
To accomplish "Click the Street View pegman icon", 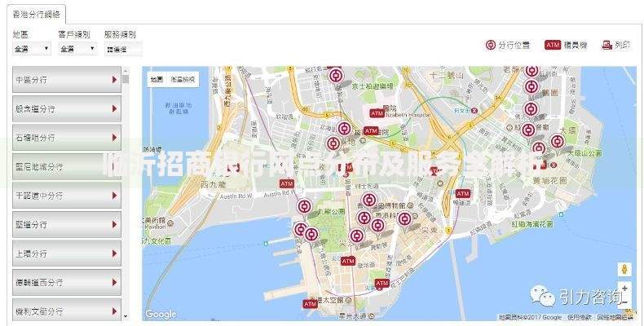I will [x=624, y=270].
